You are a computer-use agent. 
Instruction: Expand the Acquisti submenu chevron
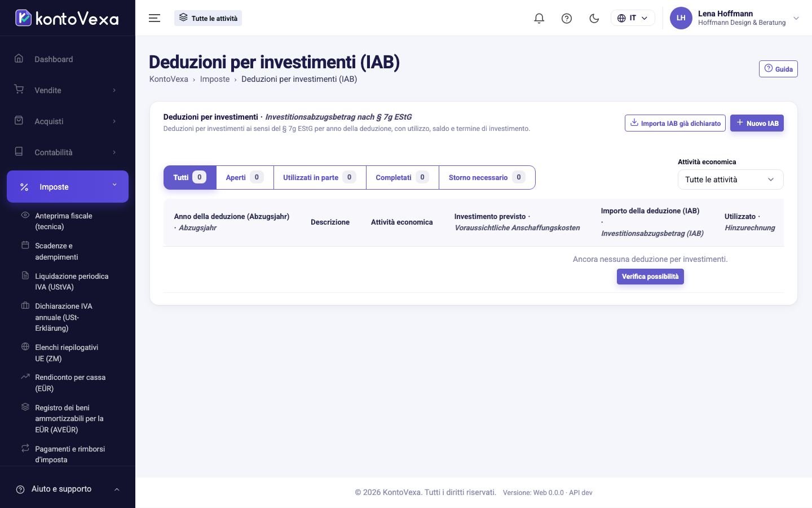pyautogui.click(x=114, y=121)
